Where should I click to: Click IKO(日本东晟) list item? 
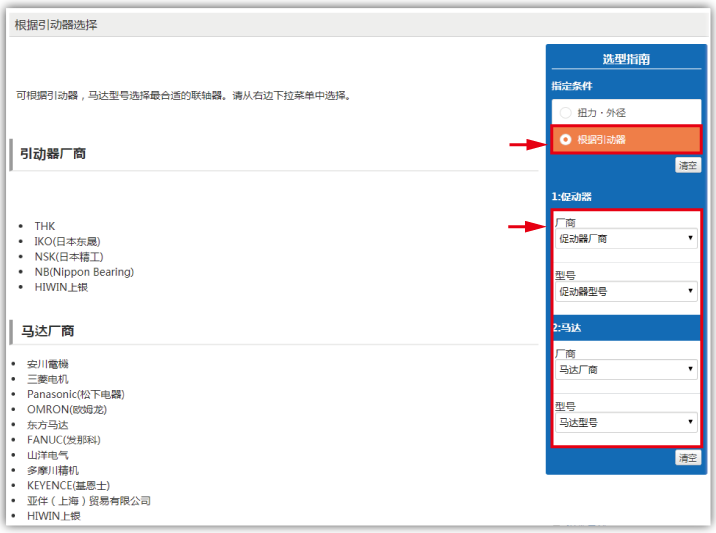tap(68, 241)
